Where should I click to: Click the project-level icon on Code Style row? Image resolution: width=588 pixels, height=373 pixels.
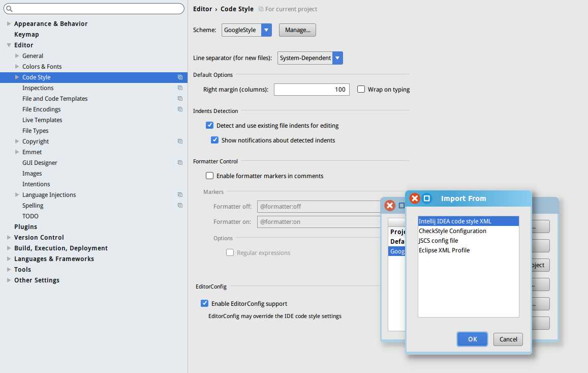click(180, 77)
